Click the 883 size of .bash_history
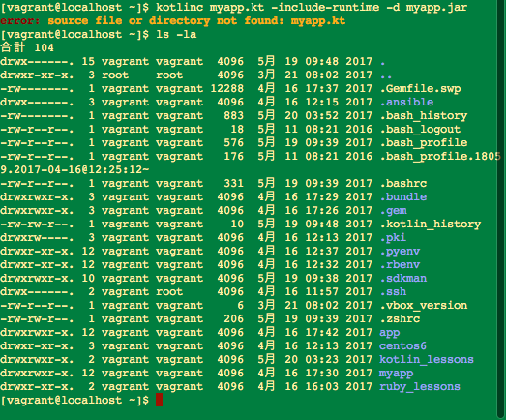 pyautogui.click(x=233, y=115)
